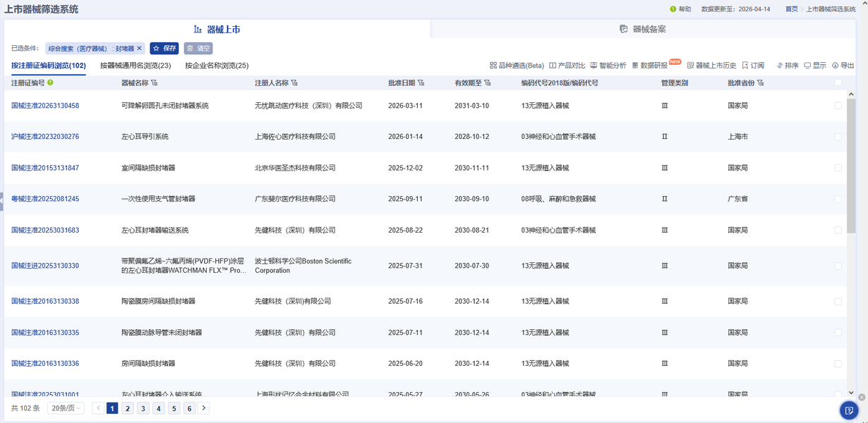868x423 pixels.
Task: Click the 导出 export icon
Action: point(836,66)
